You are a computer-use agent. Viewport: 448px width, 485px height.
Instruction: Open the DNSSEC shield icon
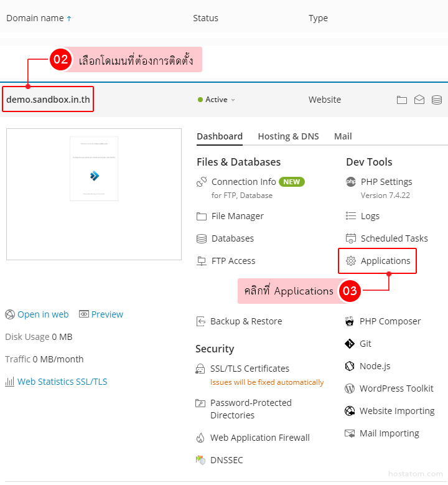point(200,460)
